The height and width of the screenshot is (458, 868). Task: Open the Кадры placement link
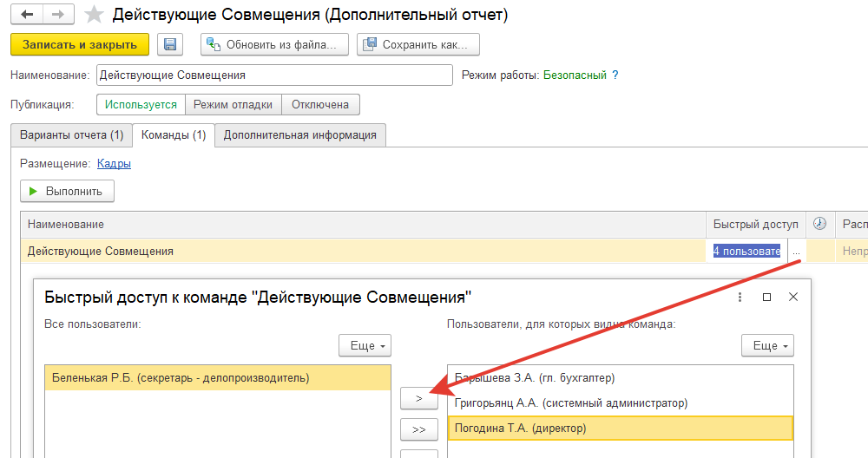click(x=114, y=163)
